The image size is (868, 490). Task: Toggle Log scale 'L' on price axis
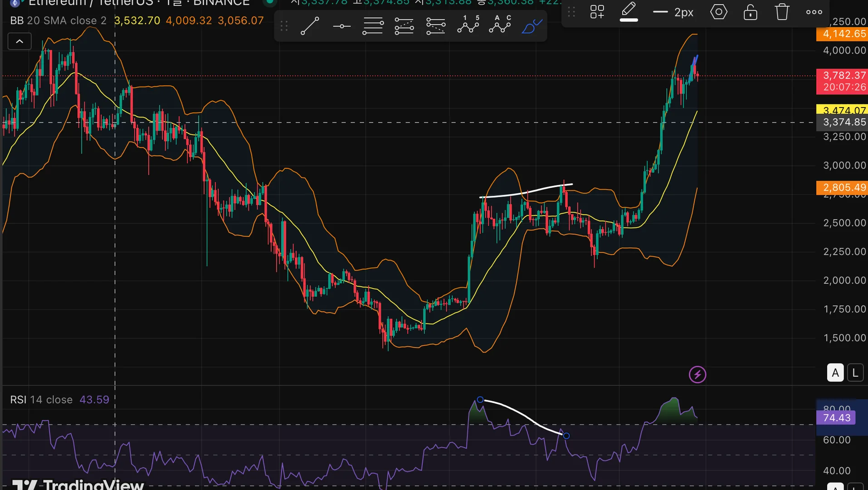pyautogui.click(x=855, y=373)
